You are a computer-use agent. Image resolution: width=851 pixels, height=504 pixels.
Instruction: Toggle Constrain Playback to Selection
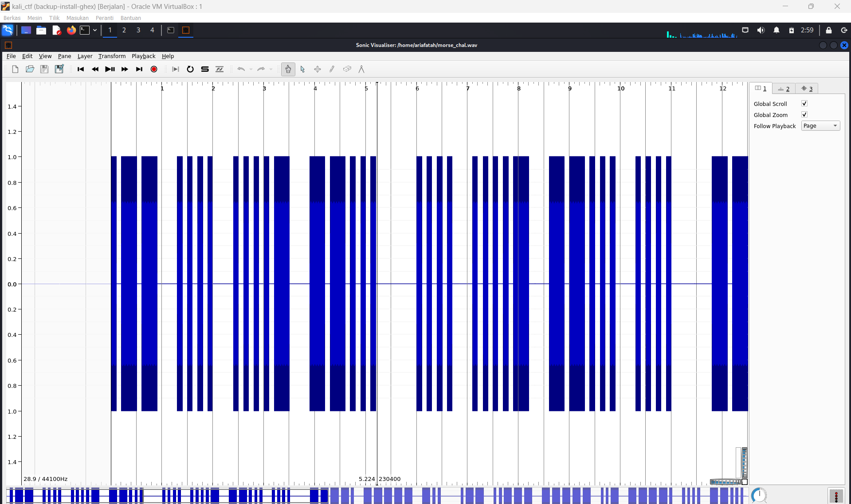click(x=176, y=69)
